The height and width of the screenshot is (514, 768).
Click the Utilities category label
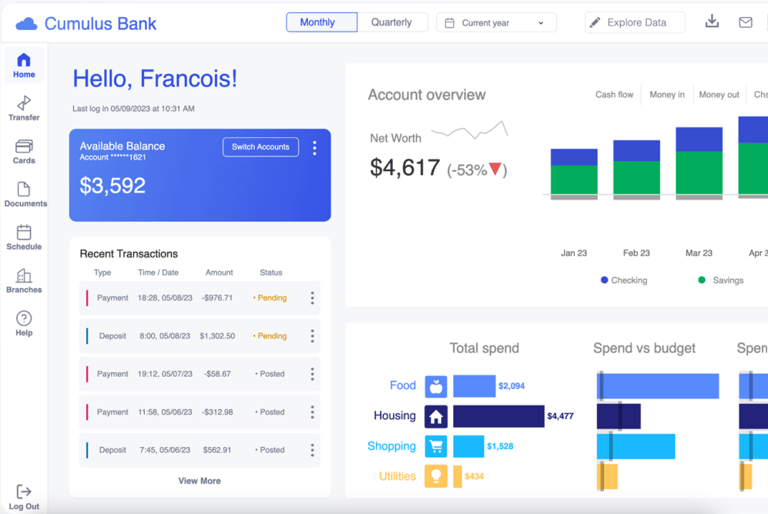[397, 476]
